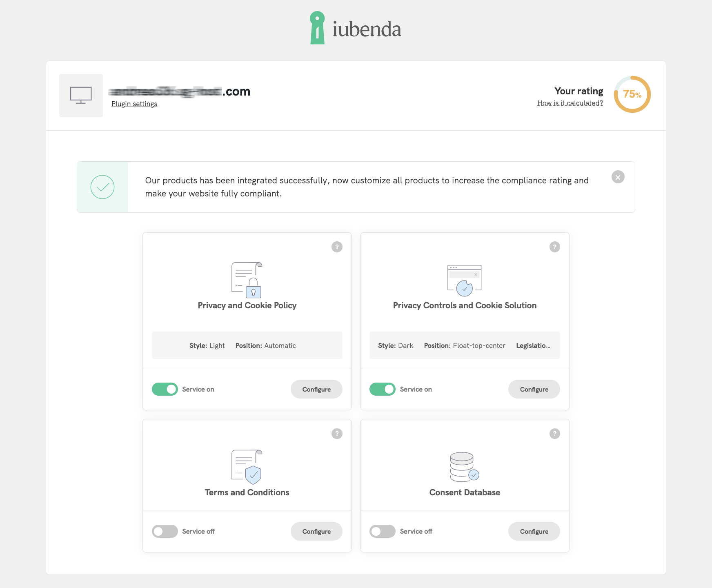Image resolution: width=712 pixels, height=588 pixels.
Task: Open help for Consent Database
Action: (554, 434)
